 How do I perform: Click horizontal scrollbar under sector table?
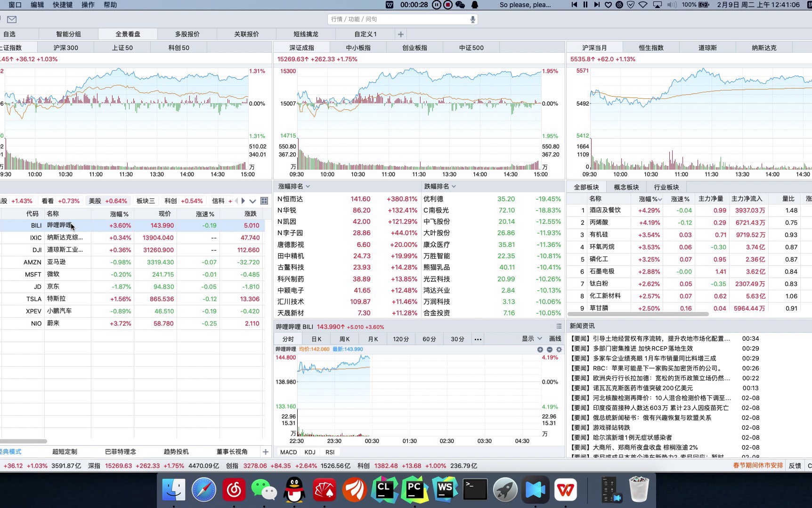(x=638, y=314)
